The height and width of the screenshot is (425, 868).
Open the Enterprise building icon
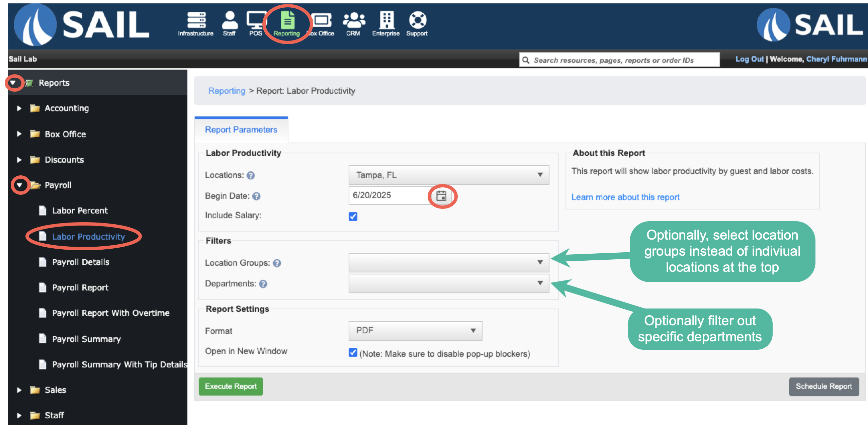pos(386,20)
